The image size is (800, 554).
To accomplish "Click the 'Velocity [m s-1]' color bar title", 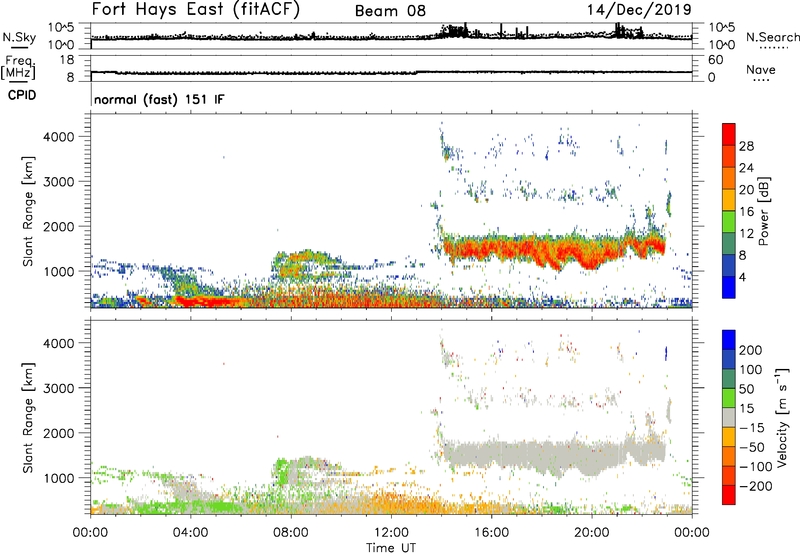I will pos(782,417).
